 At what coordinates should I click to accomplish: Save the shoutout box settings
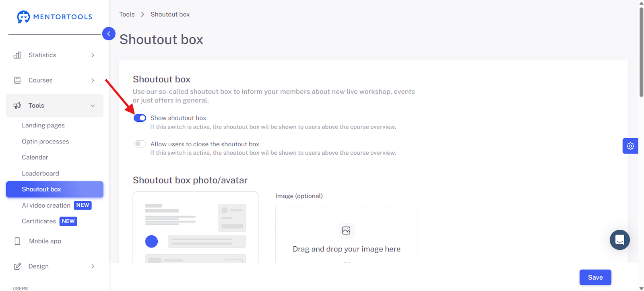pyautogui.click(x=595, y=277)
